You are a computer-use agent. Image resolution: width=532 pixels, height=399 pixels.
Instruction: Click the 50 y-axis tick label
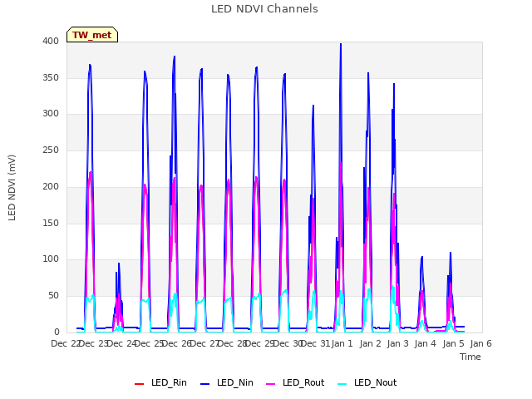point(53,296)
